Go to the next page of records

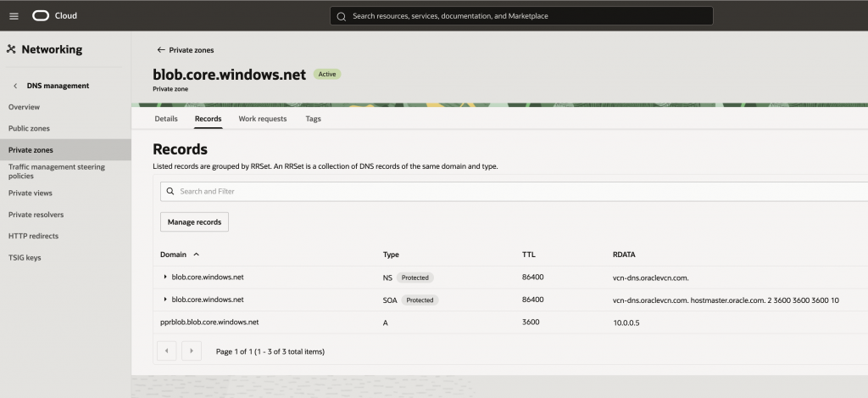(192, 350)
